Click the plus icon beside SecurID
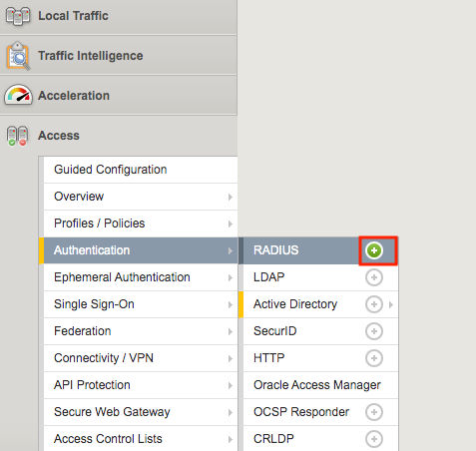This screenshot has width=476, height=451. point(374,331)
